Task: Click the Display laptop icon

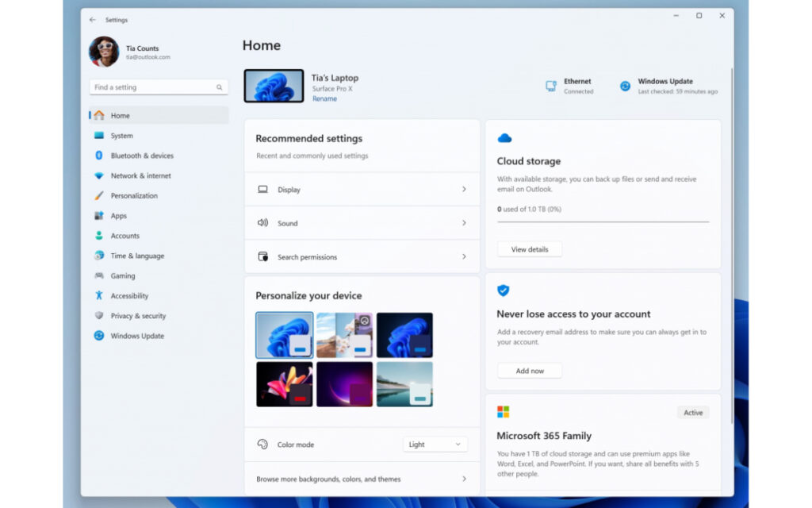Action: point(263,189)
